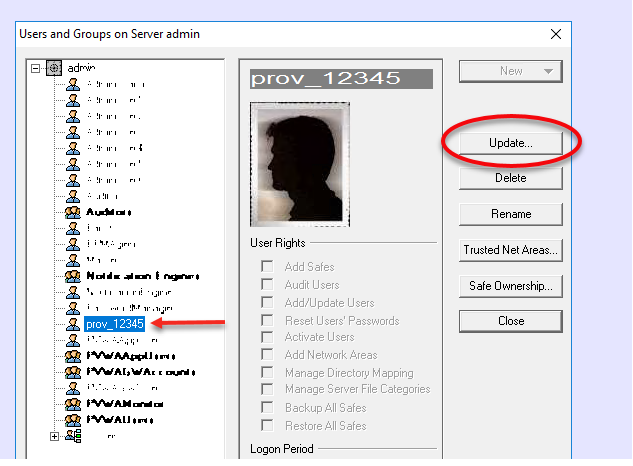The height and width of the screenshot is (466, 633).
Task: Select prov_12345 in the user tree
Action: 115,324
